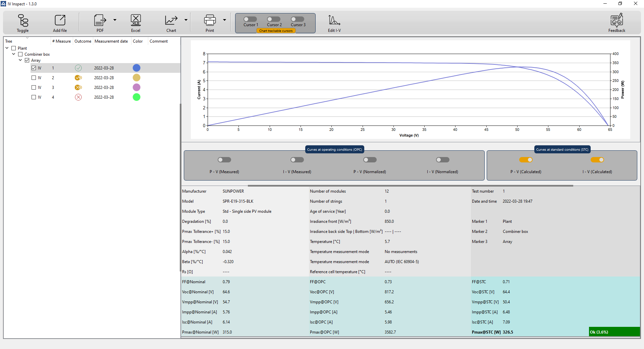Screen dimensions: 644x349
Task: Click the Toggle tree icon
Action: point(23,21)
